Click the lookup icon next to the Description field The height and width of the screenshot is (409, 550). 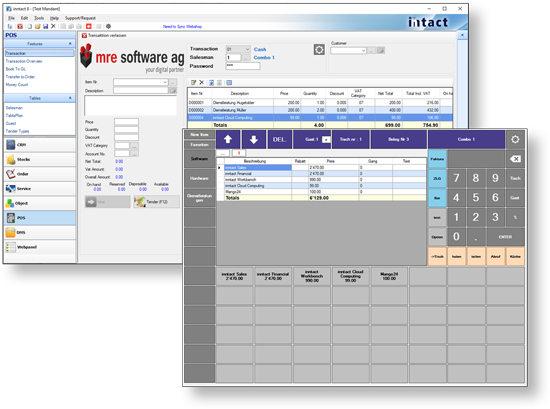pyautogui.click(x=173, y=90)
